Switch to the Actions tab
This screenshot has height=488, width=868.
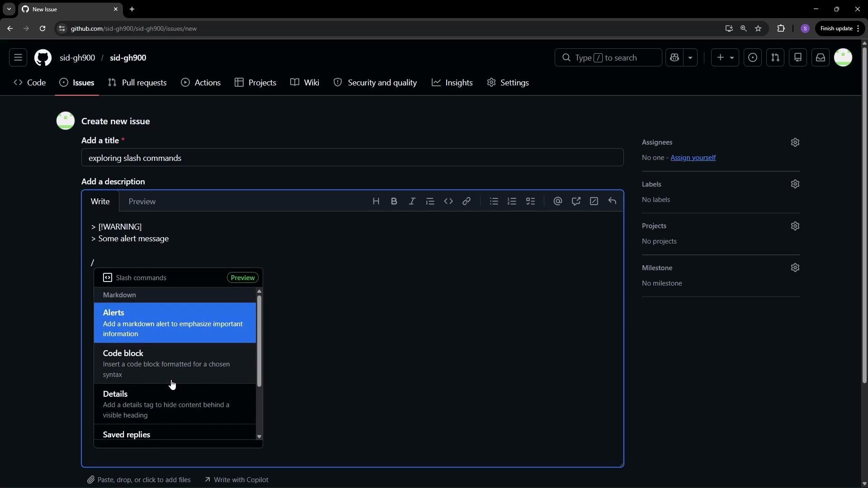tap(201, 83)
